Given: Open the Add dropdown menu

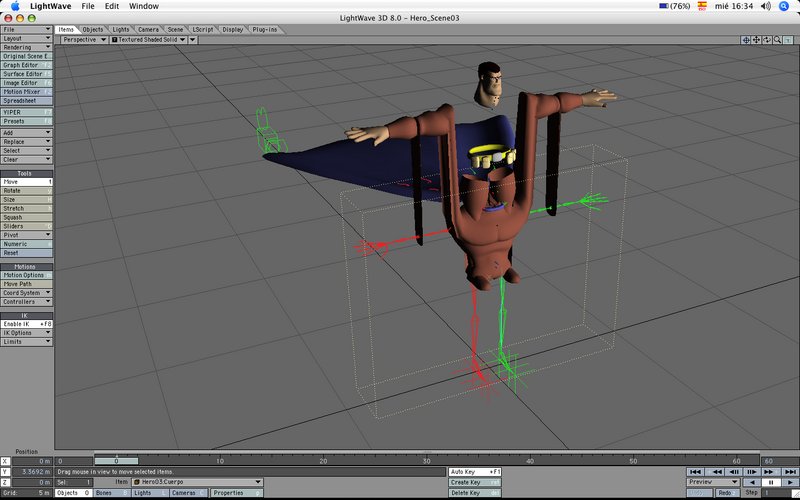Looking at the screenshot, I should click(27, 133).
